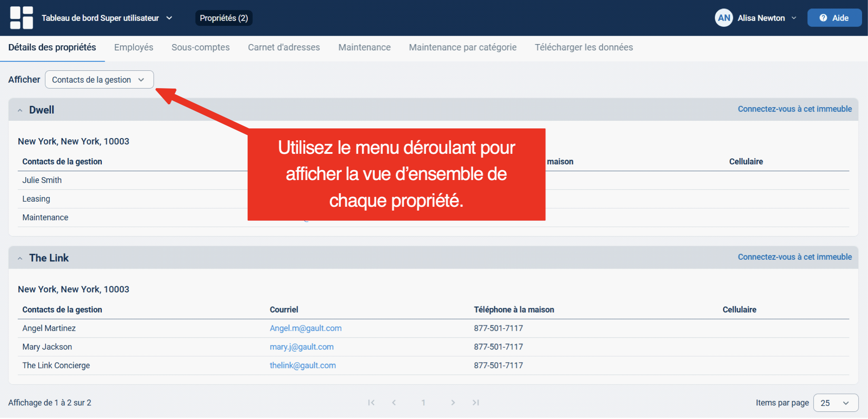This screenshot has width=868, height=419.
Task: Select the Maintenance tab
Action: pyautogui.click(x=364, y=47)
